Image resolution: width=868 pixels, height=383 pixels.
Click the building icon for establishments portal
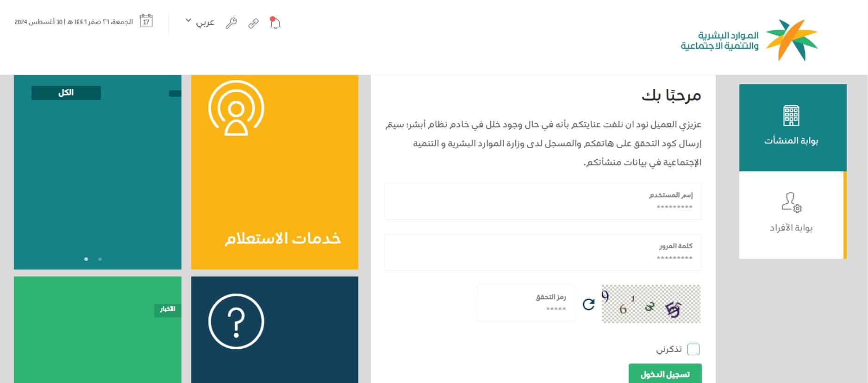pos(791,116)
